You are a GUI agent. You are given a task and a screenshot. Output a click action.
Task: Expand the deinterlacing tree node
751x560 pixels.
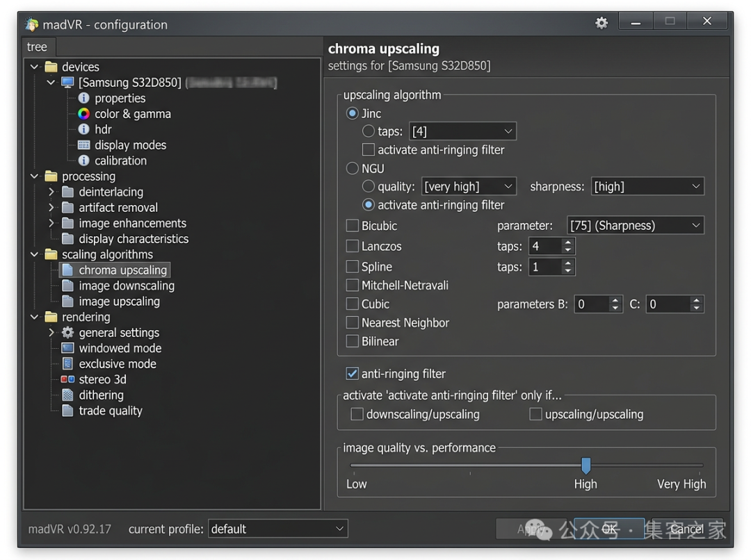tap(51, 192)
